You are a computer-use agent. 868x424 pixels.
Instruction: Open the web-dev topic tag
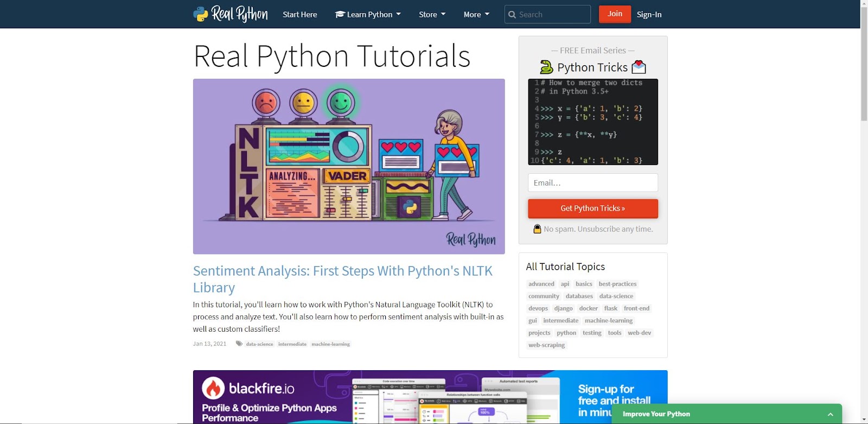pos(639,333)
